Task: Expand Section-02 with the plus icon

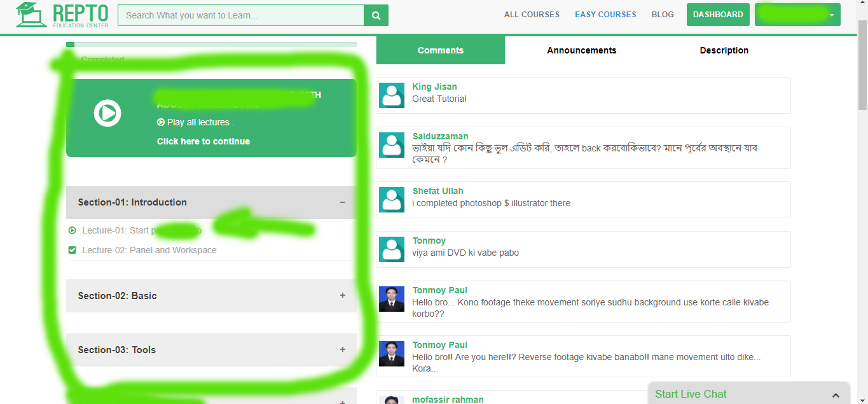Action: [343, 295]
